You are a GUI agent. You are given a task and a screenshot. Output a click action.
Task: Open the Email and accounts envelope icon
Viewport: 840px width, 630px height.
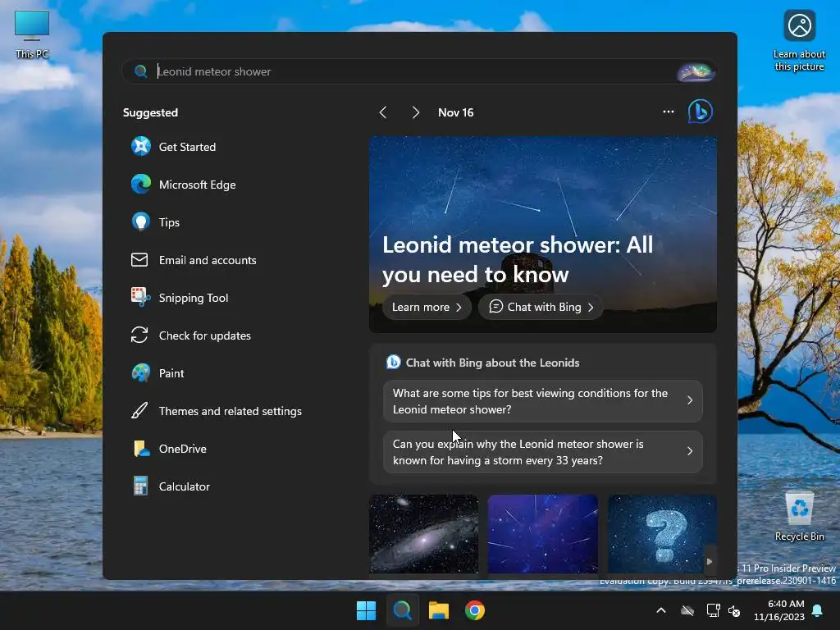(139, 260)
